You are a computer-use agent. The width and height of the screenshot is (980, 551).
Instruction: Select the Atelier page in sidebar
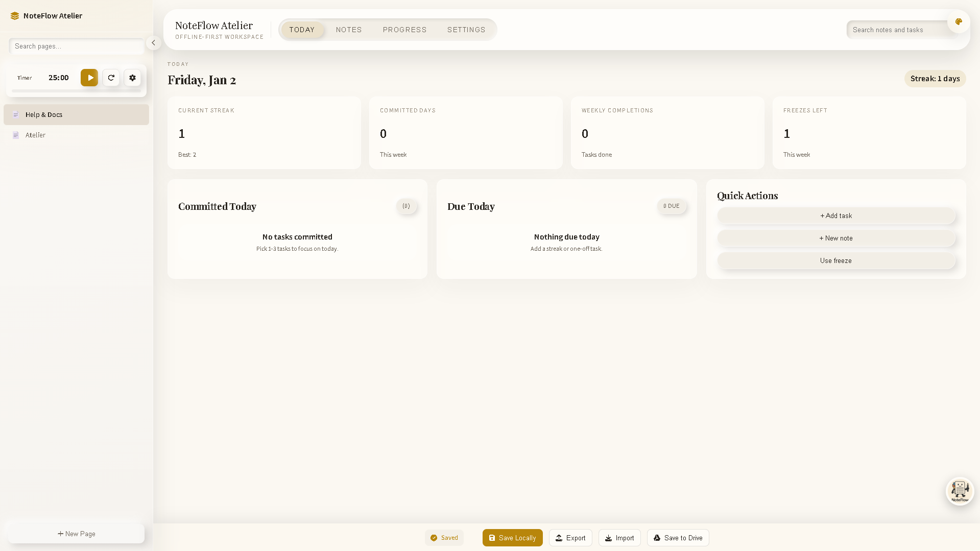click(36, 135)
